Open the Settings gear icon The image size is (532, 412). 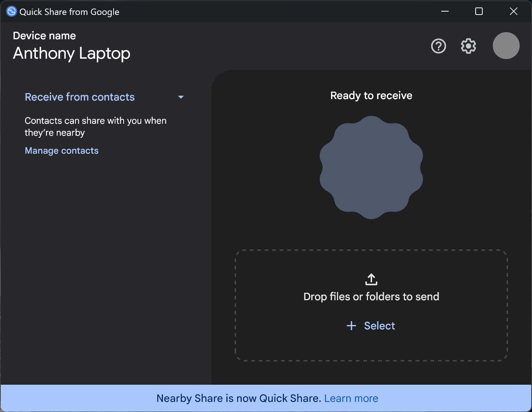[x=468, y=46]
